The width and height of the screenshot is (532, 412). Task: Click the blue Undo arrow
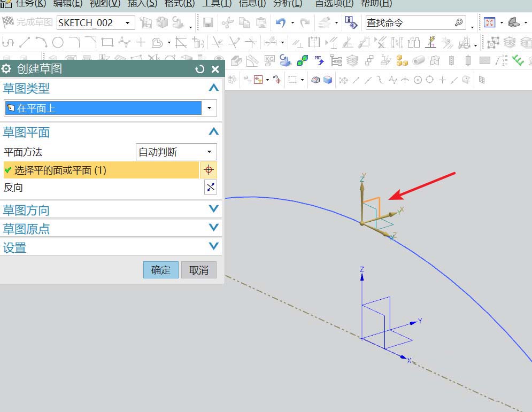pos(281,23)
